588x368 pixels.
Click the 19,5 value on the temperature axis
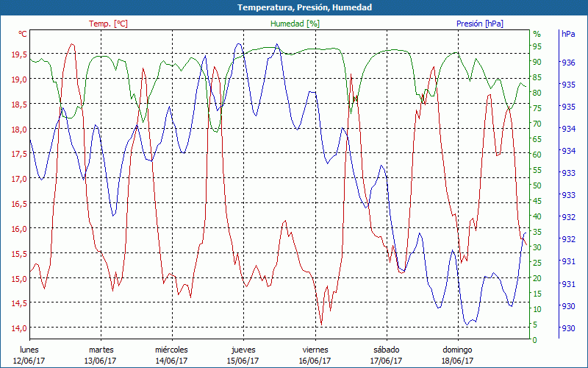click(x=18, y=54)
